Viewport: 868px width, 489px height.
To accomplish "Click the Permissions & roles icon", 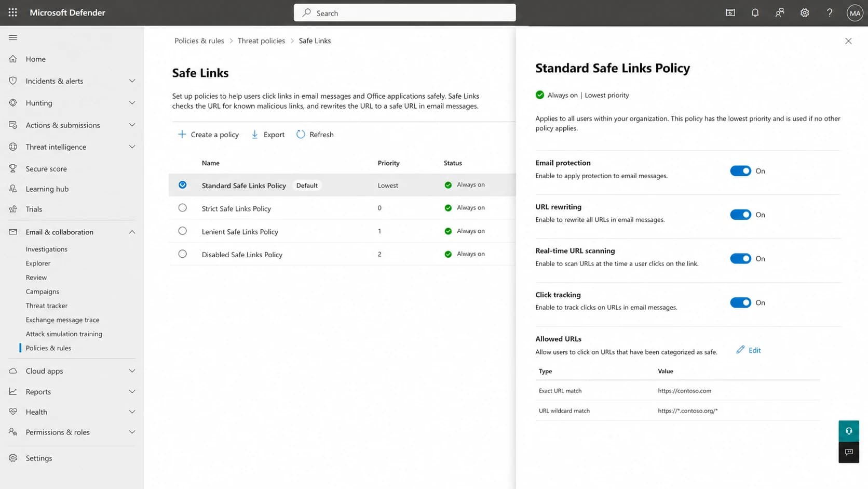I will point(13,432).
